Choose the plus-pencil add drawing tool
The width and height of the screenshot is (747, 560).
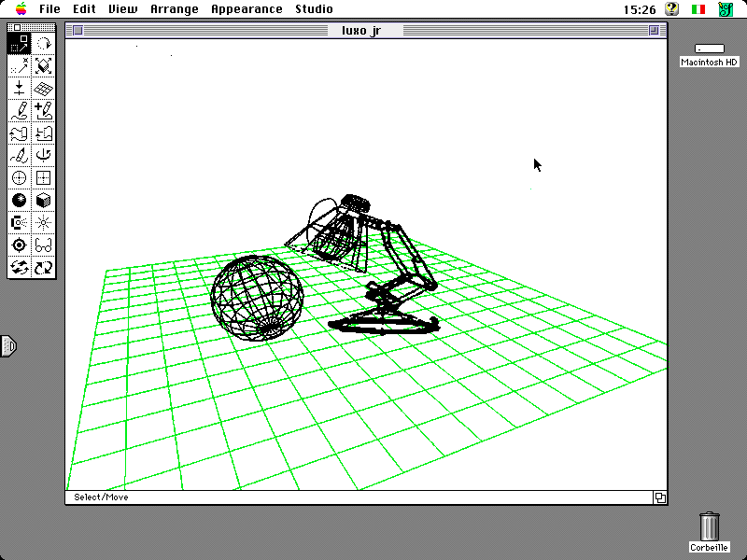pos(43,111)
